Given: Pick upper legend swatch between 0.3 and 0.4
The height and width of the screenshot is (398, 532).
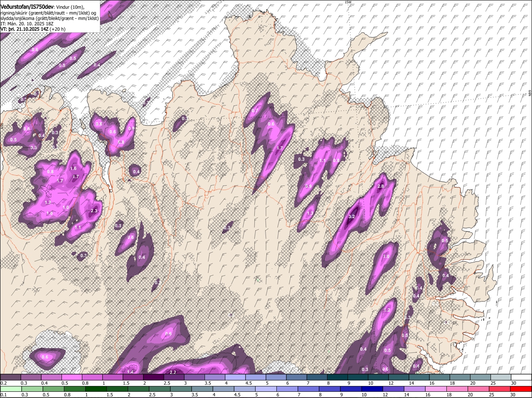Looking at the screenshot, I should click(x=31, y=377).
